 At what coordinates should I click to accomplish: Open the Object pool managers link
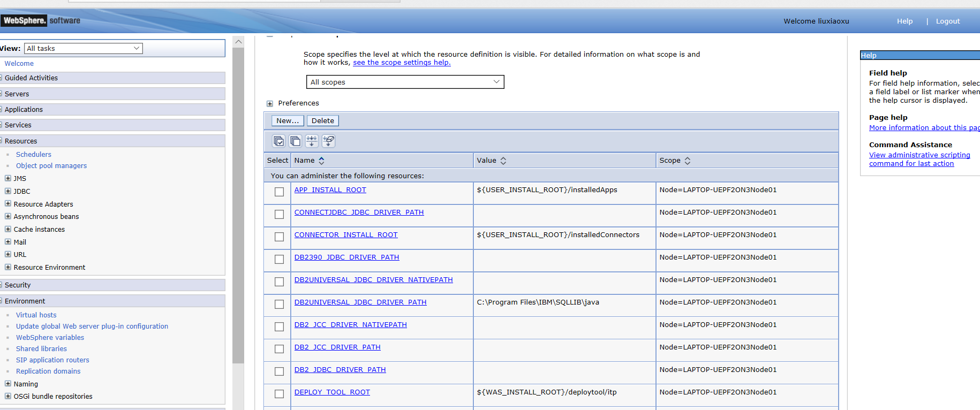point(51,166)
